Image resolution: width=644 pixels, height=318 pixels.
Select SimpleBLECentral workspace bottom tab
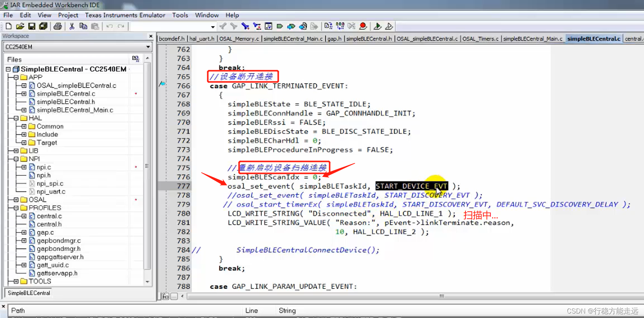point(29,293)
